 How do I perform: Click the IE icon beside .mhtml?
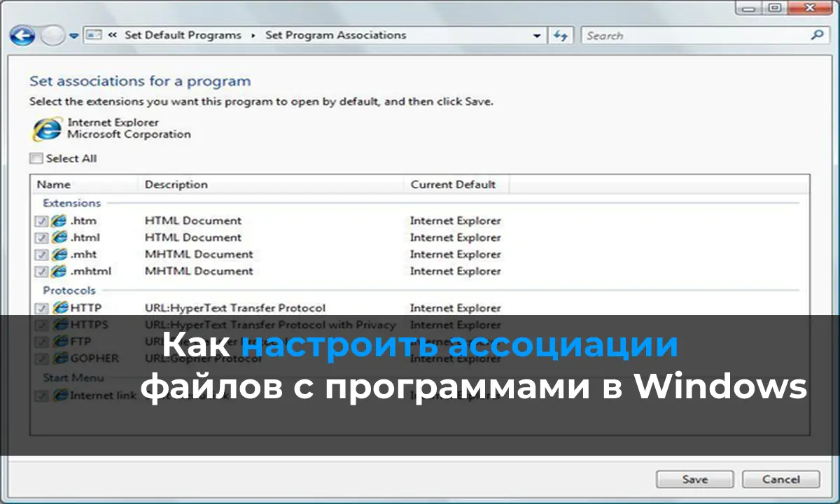pyautogui.click(x=59, y=271)
